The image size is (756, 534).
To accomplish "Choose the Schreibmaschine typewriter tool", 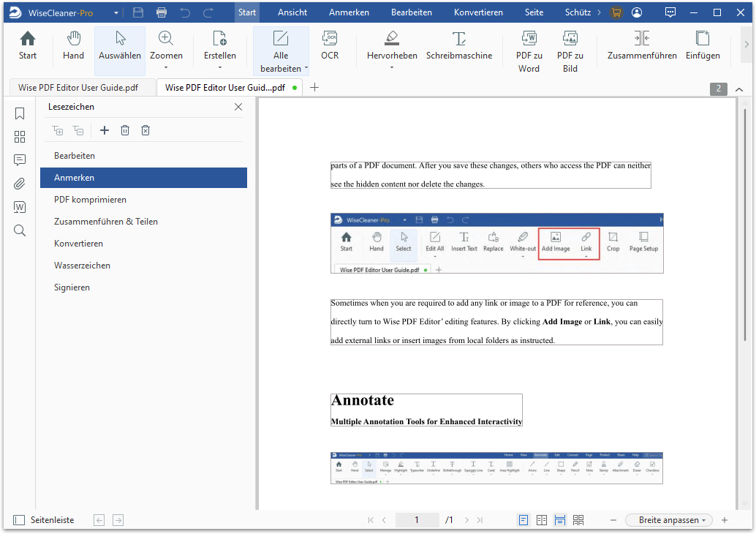I will pos(459,46).
